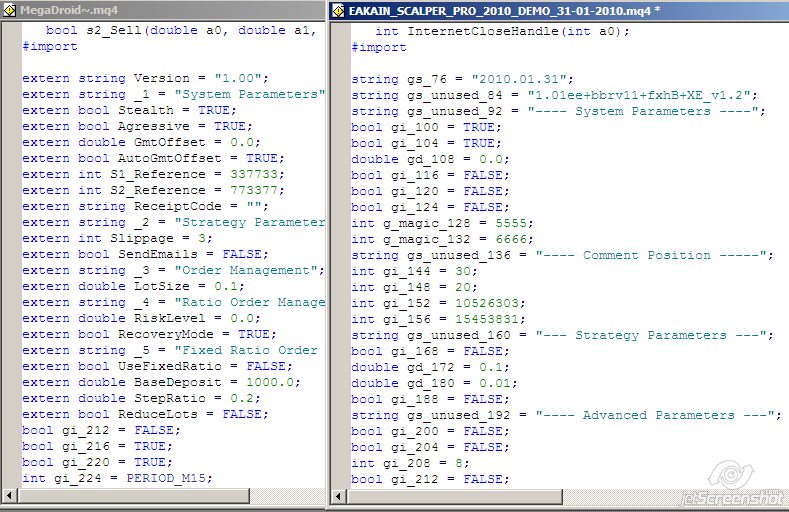Click the line 'int gi_152 = 10526303;'
The width and height of the screenshot is (789, 512).
point(438,304)
